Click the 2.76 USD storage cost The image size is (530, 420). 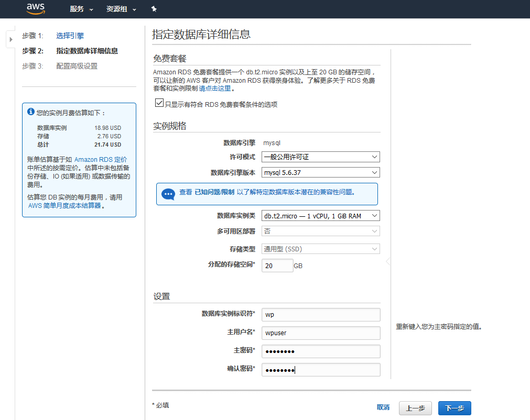109,136
